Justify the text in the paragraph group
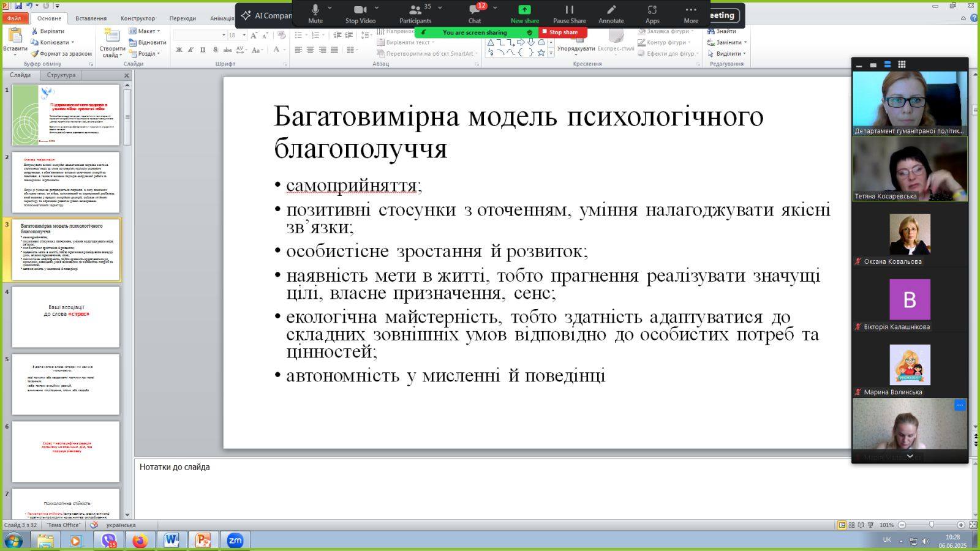The width and height of the screenshot is (980, 551). (x=334, y=50)
